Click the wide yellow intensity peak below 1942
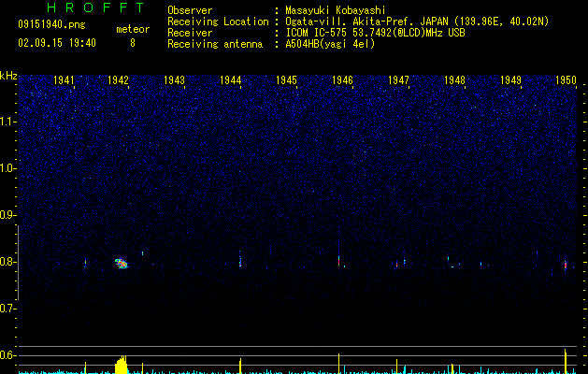The width and height of the screenshot is (588, 374). tap(122, 365)
